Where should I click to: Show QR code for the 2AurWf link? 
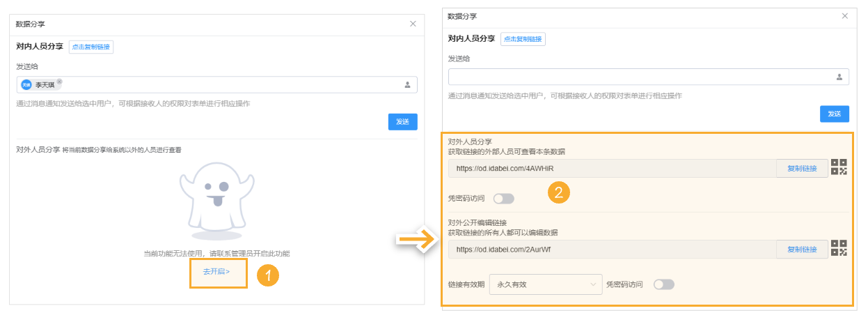(x=839, y=248)
